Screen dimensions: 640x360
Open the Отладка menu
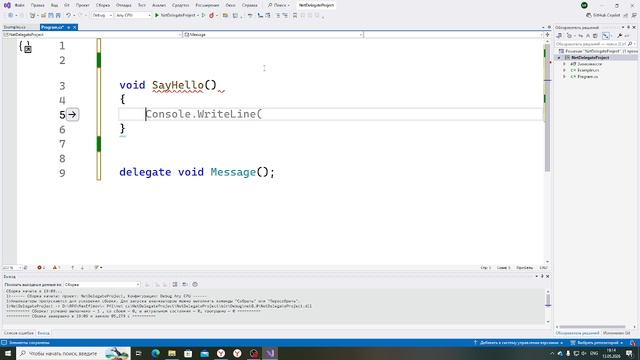click(x=123, y=5)
